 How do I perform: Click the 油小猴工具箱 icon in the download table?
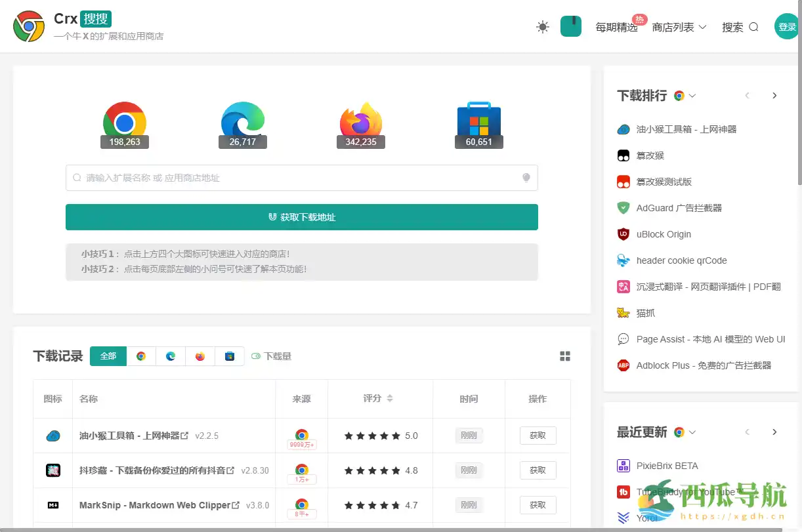(53, 435)
